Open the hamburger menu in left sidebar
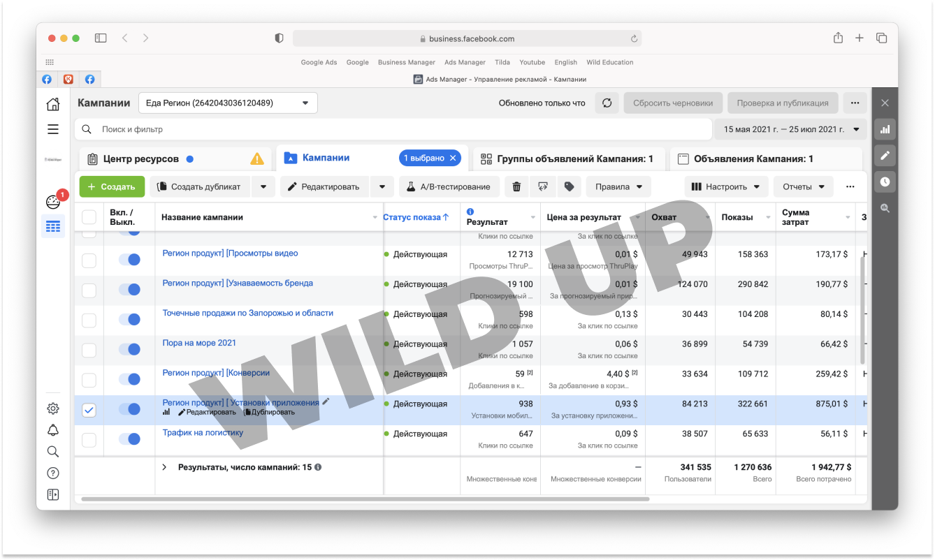The width and height of the screenshot is (935, 560). (x=53, y=129)
